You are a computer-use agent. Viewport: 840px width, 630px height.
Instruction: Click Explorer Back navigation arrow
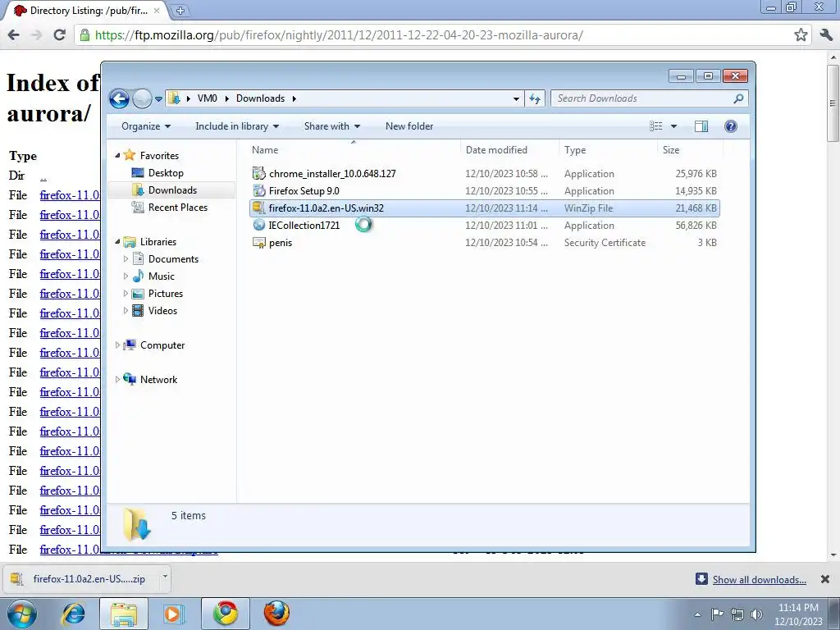tap(119, 98)
